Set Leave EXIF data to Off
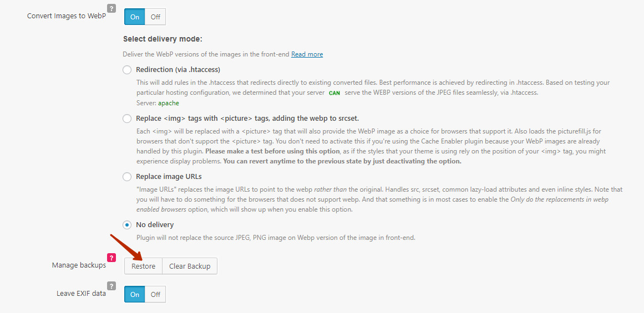This screenshot has height=313, width=644. [x=155, y=294]
